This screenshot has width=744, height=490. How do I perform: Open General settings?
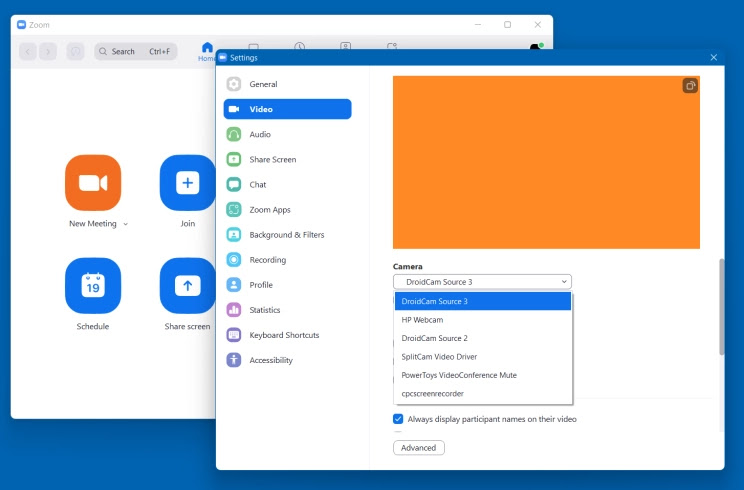[x=288, y=84]
